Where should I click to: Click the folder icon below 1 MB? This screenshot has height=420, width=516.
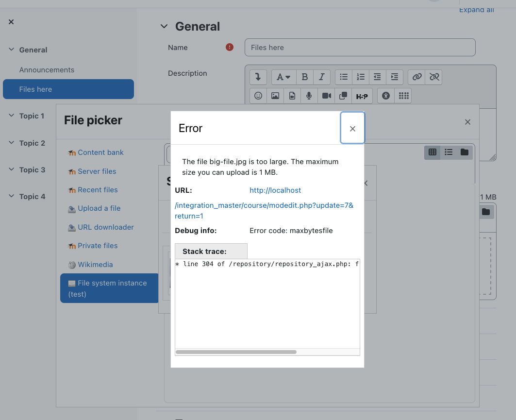pyautogui.click(x=486, y=212)
